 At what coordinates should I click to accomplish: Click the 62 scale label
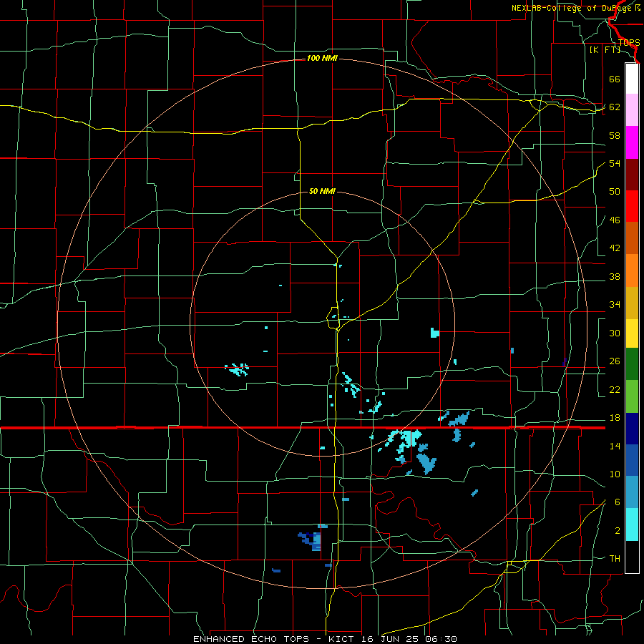pos(615,107)
